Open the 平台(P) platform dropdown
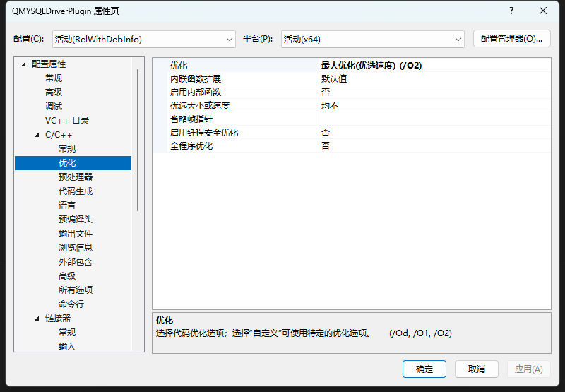565x392 pixels. [373, 40]
